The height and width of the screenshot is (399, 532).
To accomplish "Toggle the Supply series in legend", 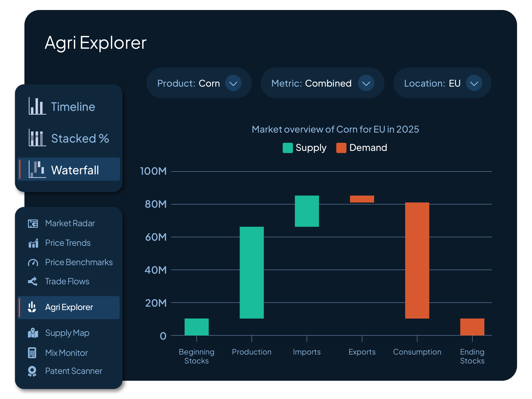I will [311, 148].
